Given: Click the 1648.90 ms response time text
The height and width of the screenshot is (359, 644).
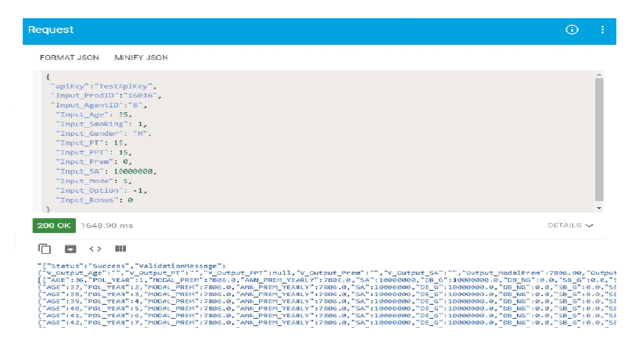Looking at the screenshot, I should (107, 225).
